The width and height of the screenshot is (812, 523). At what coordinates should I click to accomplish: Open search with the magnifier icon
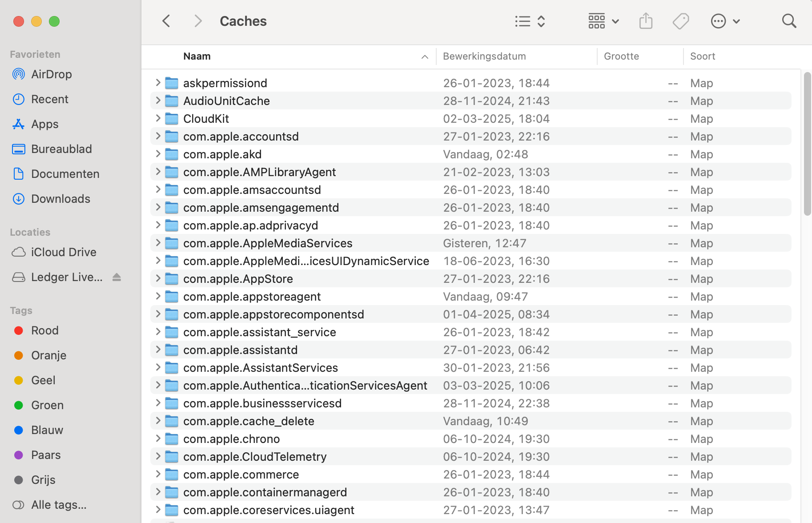789,20
